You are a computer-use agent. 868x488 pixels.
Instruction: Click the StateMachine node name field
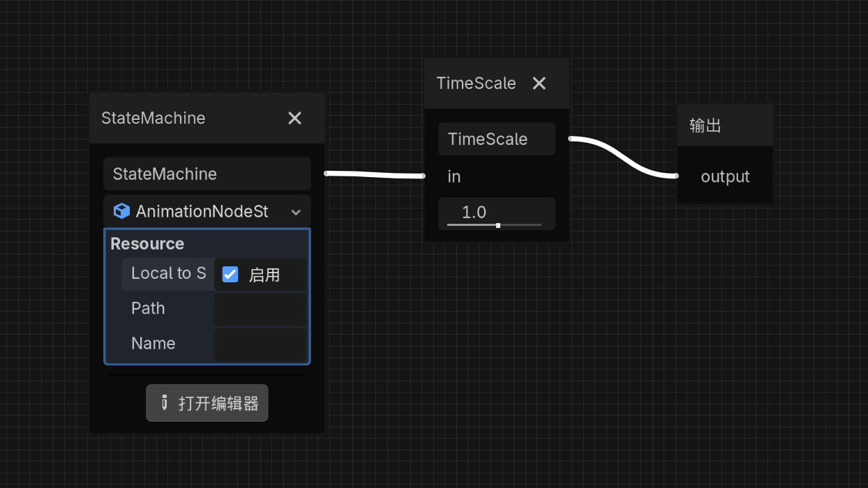click(x=207, y=174)
